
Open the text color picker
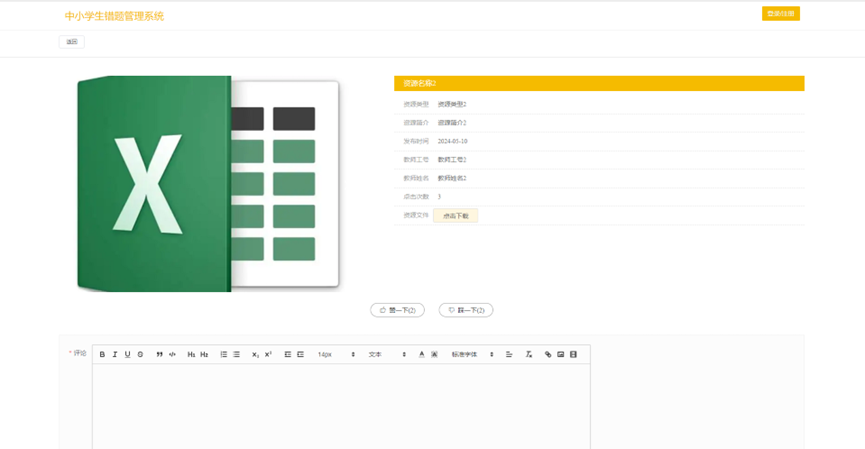tap(421, 354)
